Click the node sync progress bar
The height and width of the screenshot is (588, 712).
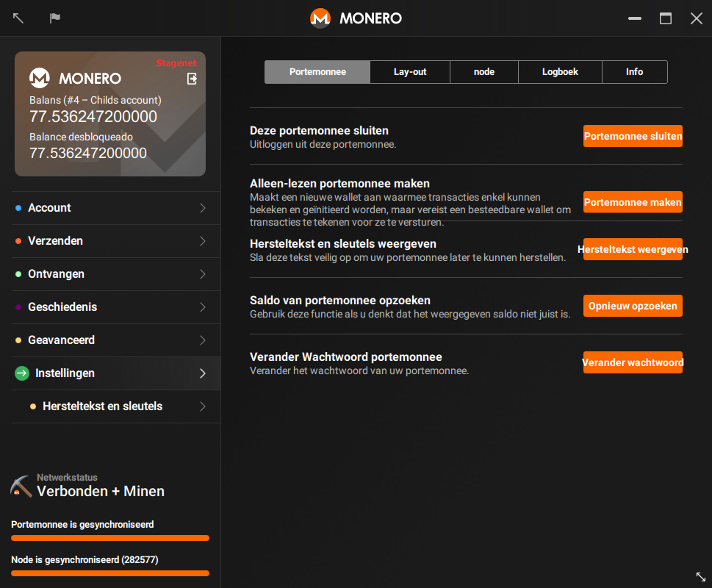110,573
